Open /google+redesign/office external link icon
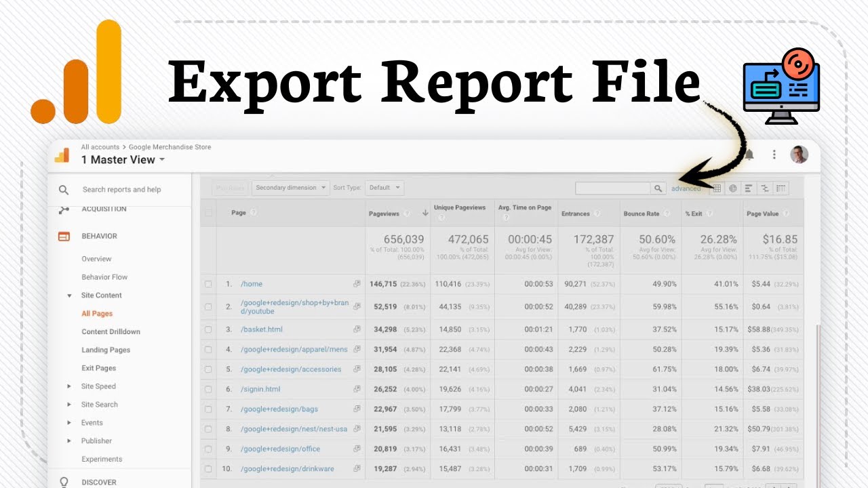This screenshot has height=488, width=868. tap(357, 449)
